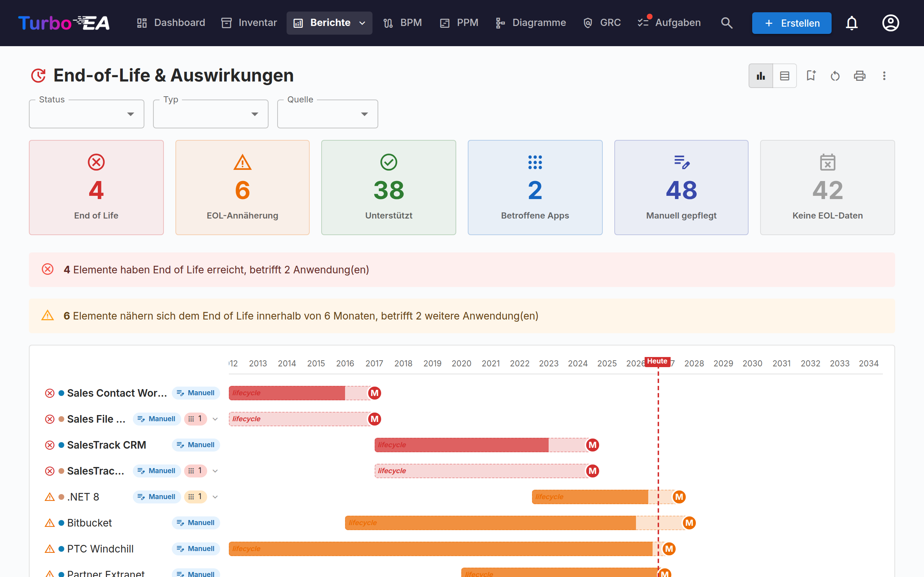
Task: Click the Turbo EA logo
Action: 64,23
